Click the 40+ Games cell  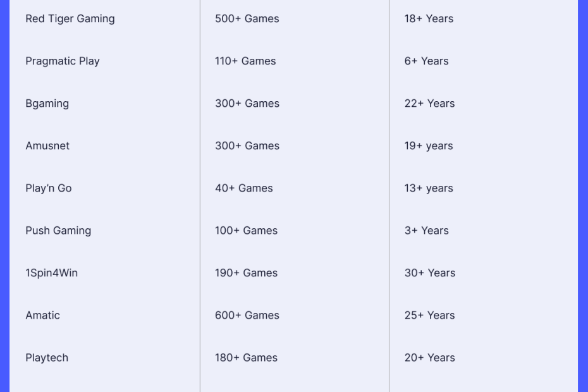click(x=244, y=188)
